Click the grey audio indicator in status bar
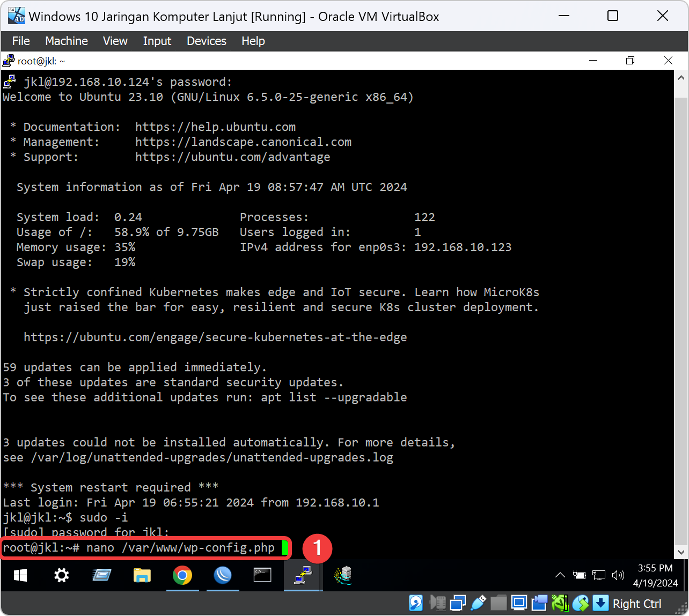This screenshot has width=689, height=616. (x=438, y=603)
